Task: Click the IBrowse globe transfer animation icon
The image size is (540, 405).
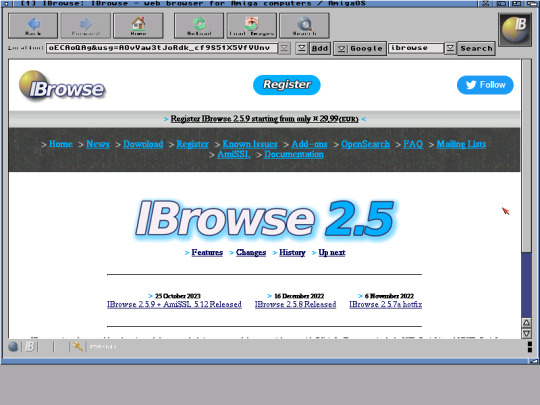Action: point(515,30)
